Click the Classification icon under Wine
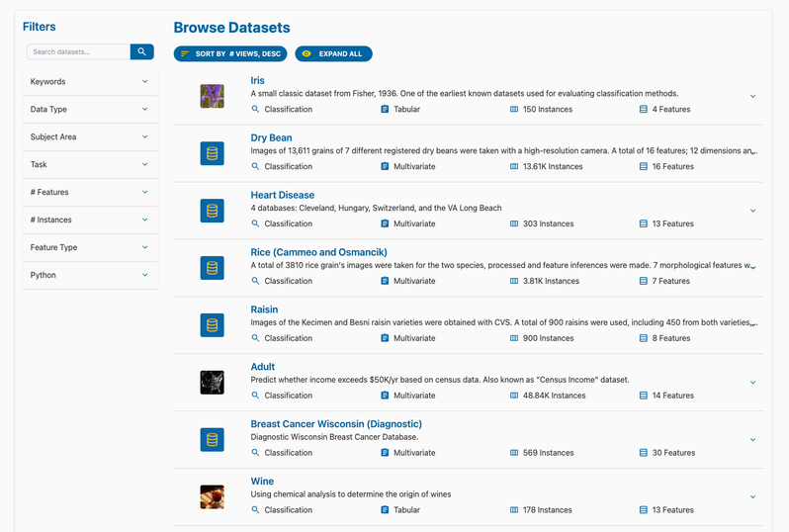This screenshot has width=789, height=532. (x=255, y=510)
